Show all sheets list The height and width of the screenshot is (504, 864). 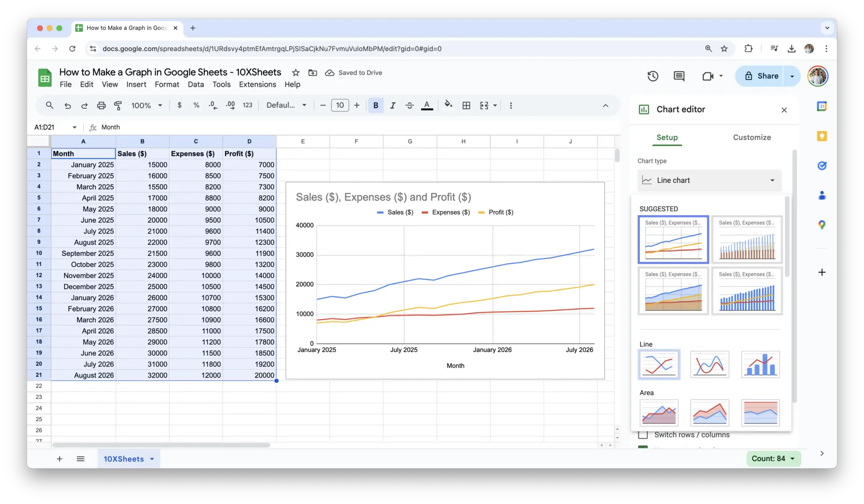tap(80, 459)
